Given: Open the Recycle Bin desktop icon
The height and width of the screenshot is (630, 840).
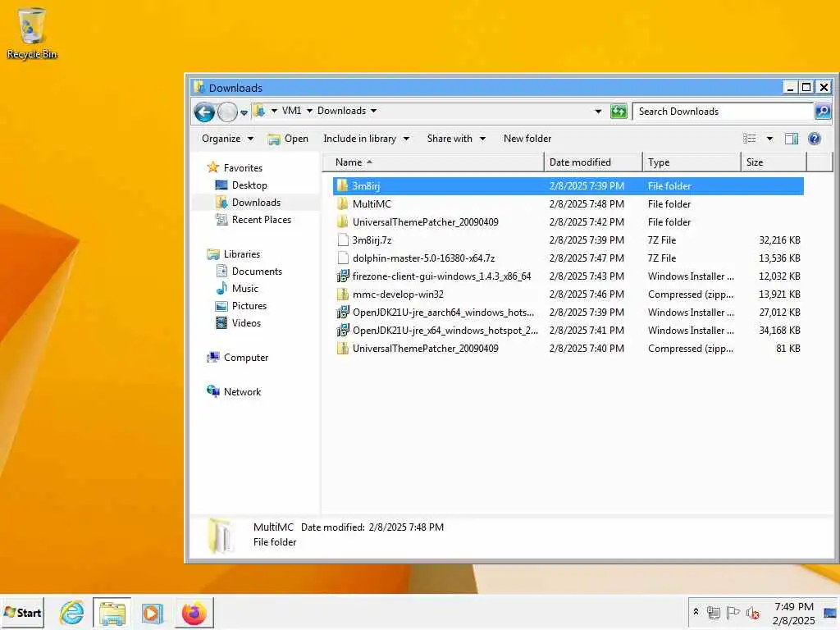Looking at the screenshot, I should pyautogui.click(x=32, y=33).
